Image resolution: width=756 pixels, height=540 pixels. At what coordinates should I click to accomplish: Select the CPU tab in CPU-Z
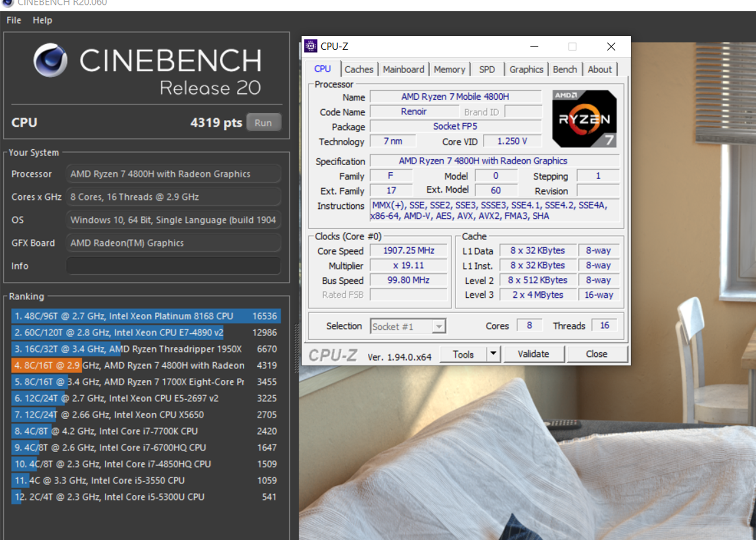[322, 69]
